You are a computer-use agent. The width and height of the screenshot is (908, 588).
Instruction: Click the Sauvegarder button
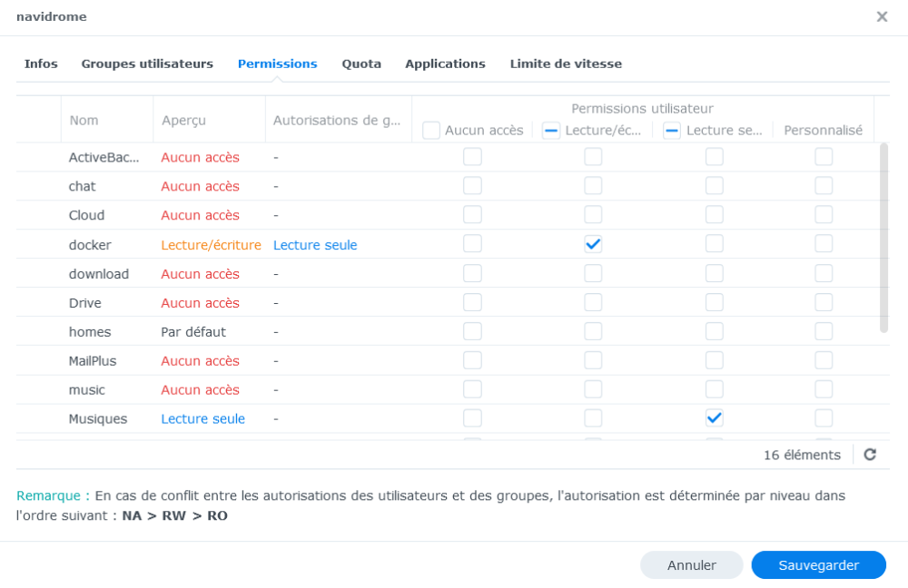tap(819, 564)
